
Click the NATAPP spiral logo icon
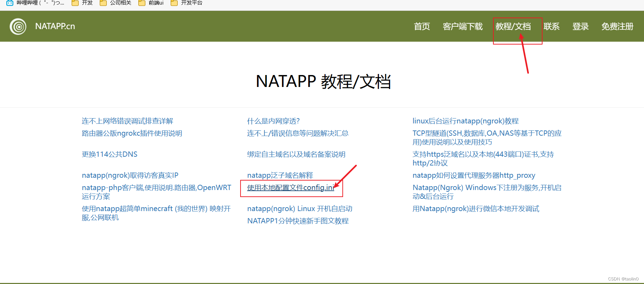[18, 27]
